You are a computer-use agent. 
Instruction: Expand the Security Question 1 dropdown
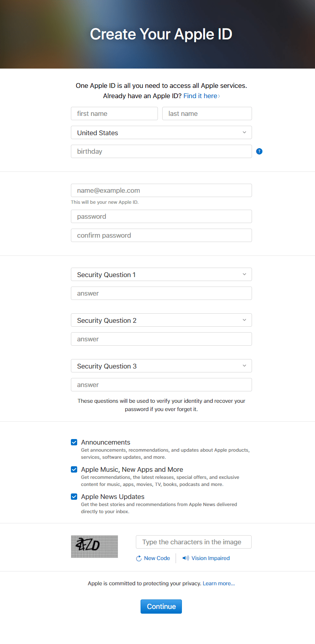coord(161,275)
